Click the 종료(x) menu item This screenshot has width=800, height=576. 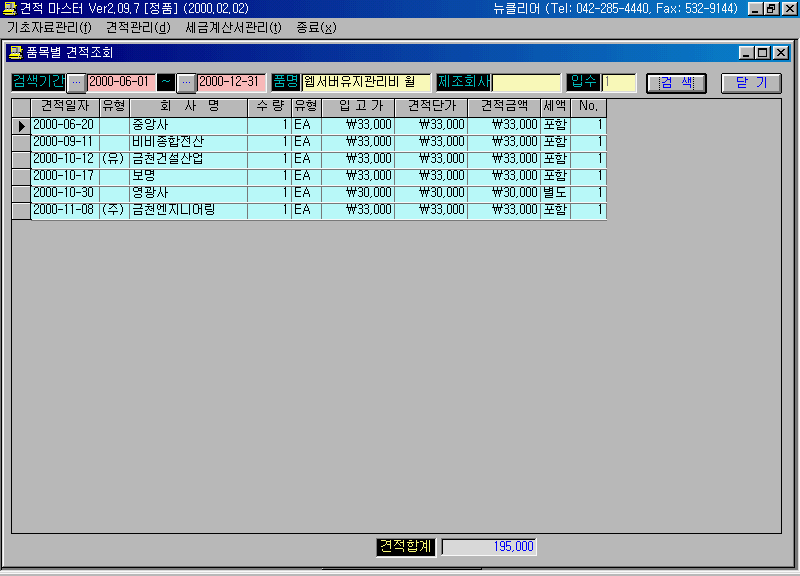[x=316, y=27]
